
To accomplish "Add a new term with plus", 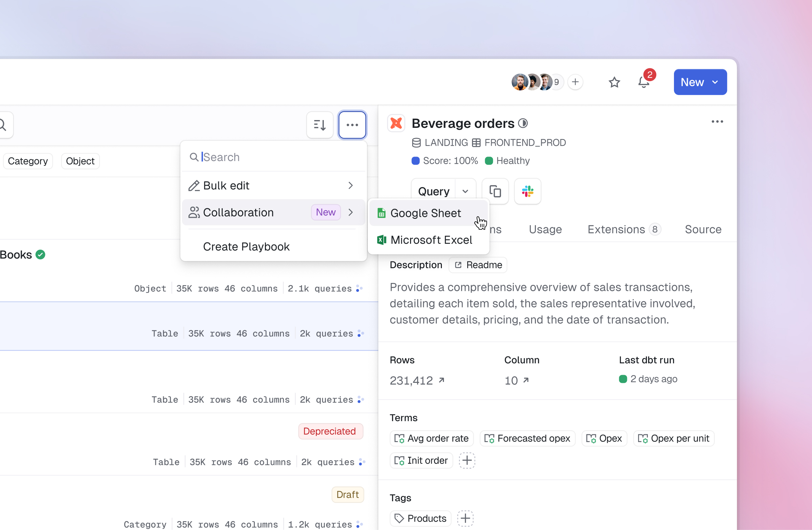I will click(x=467, y=460).
